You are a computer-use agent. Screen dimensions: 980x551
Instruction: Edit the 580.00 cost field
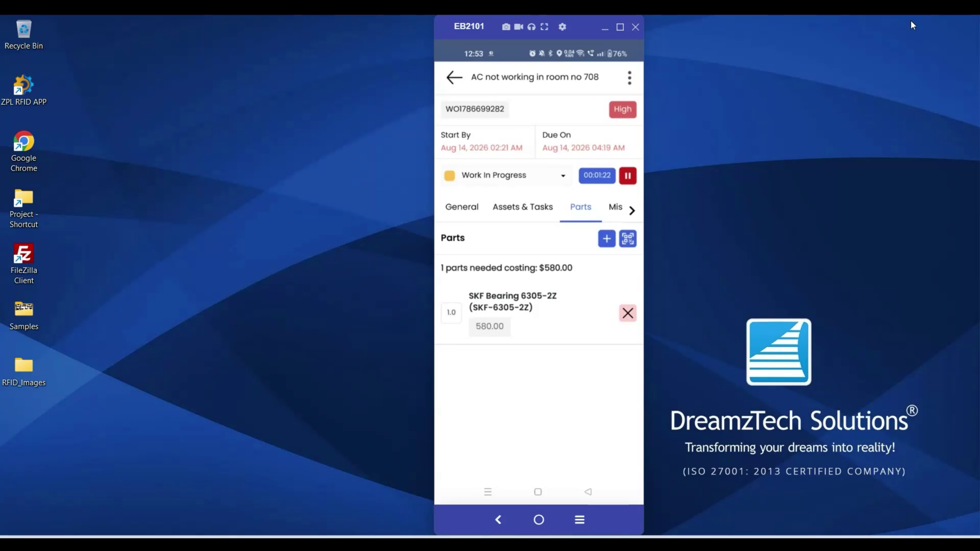pyautogui.click(x=490, y=327)
